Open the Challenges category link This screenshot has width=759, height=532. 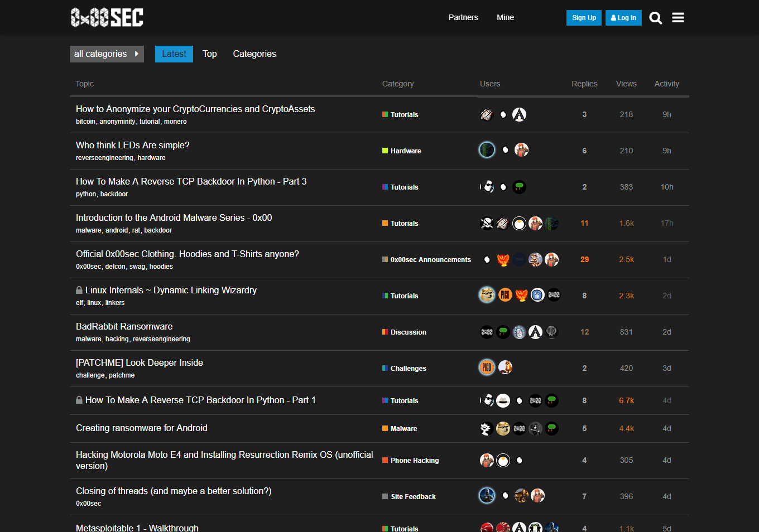[405, 369]
